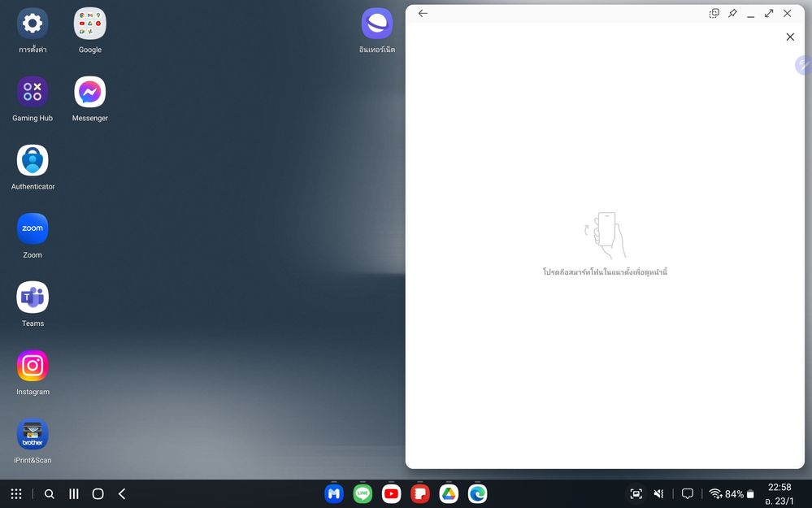
Task: Click the screen capture icon in the tray
Action: point(636,494)
